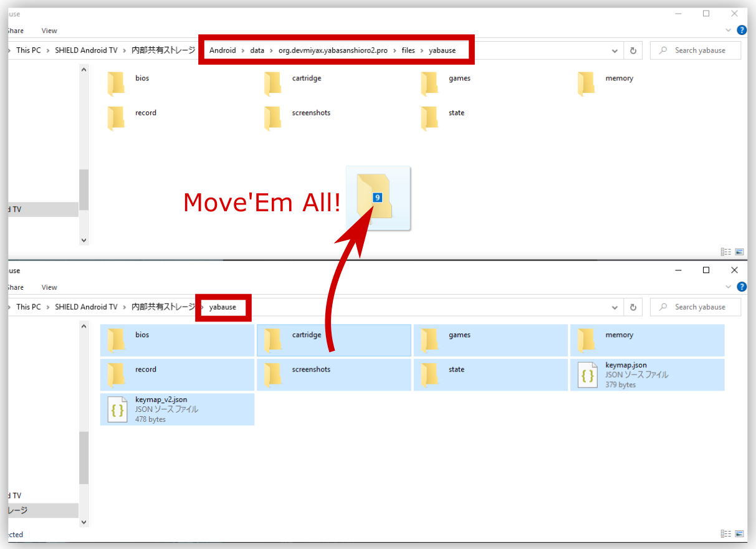
Task: Click 'This PC' breadcrumb in bottom window
Action: (x=29, y=307)
